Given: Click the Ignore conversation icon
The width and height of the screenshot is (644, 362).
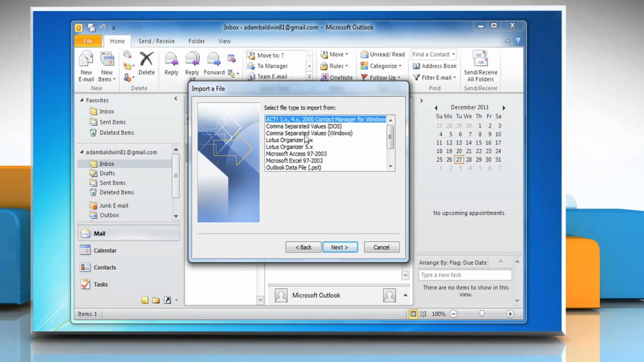Looking at the screenshot, I should (127, 55).
